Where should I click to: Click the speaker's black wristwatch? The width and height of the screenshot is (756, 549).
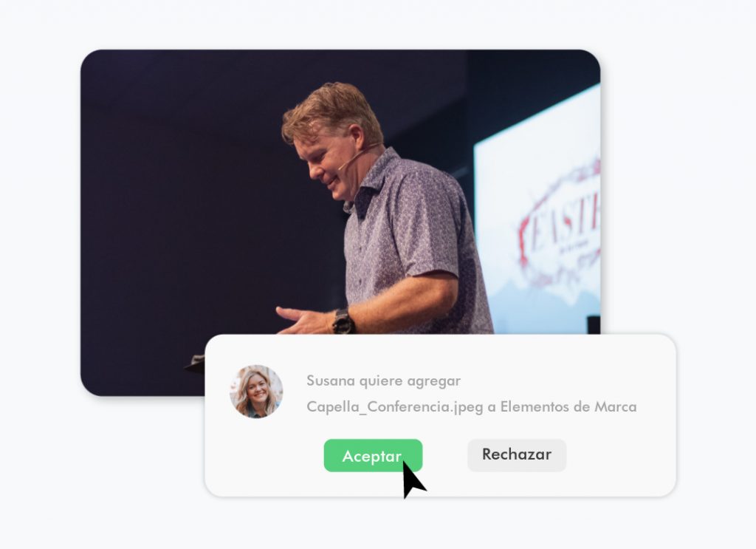(343, 321)
